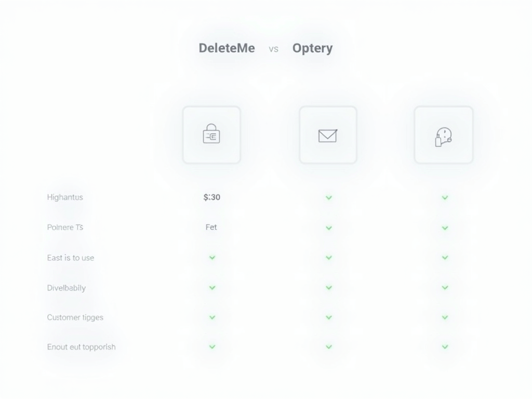Select the Optery heading
The width and height of the screenshot is (532, 399).
click(312, 48)
